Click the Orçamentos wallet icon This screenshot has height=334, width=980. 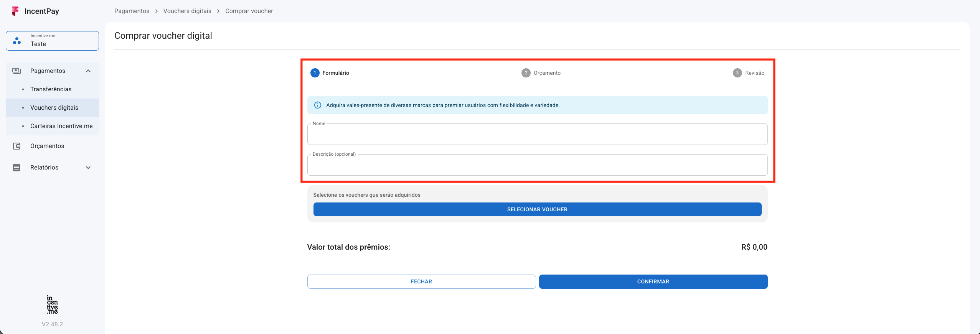[16, 146]
